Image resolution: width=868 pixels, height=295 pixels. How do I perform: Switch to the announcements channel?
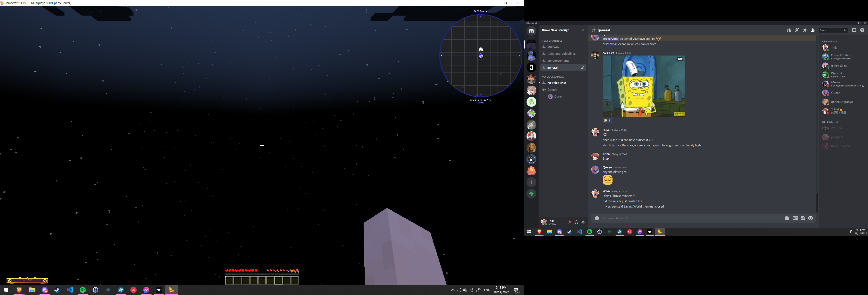tap(563, 61)
